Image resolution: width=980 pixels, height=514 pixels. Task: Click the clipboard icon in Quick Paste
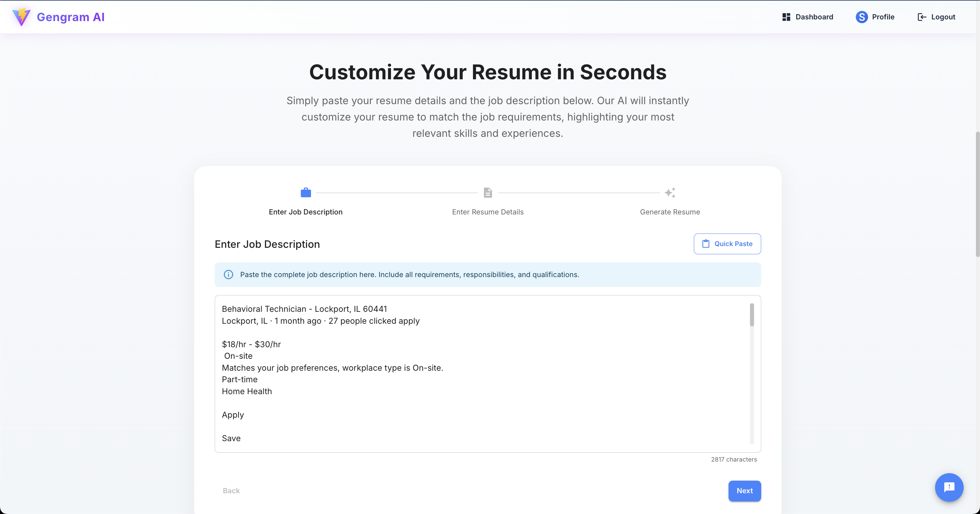(706, 244)
